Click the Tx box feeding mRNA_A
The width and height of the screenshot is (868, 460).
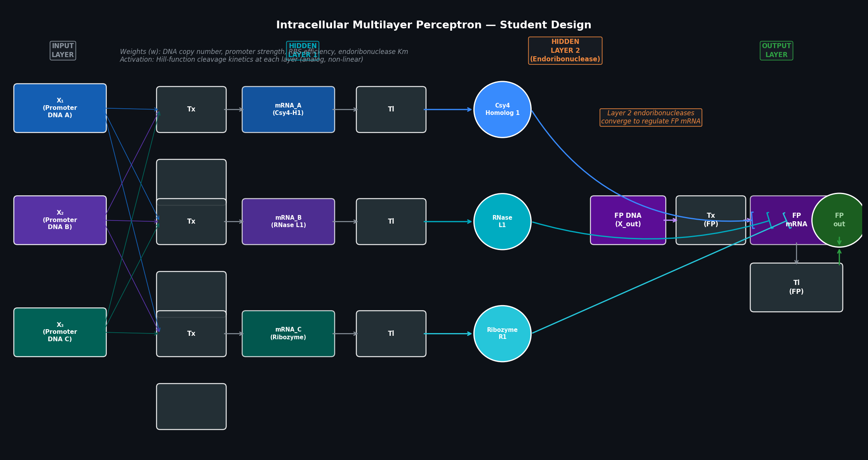click(191, 109)
